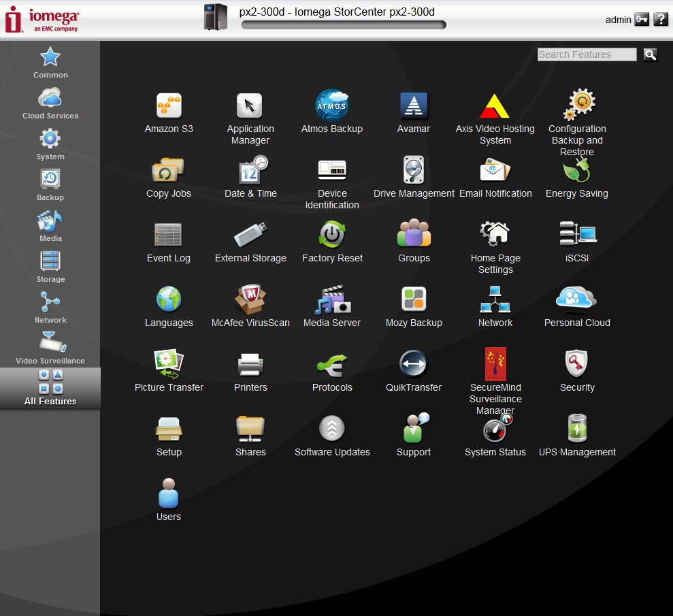Click the px2-300d StorCenter device title
The height and width of the screenshot is (616, 673).
coord(337,12)
